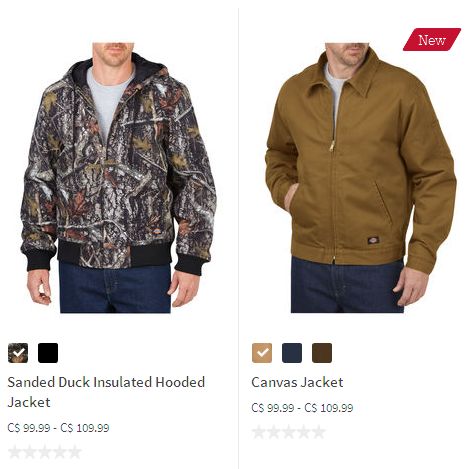Click third rating star under Hooded Jacket

(45, 452)
